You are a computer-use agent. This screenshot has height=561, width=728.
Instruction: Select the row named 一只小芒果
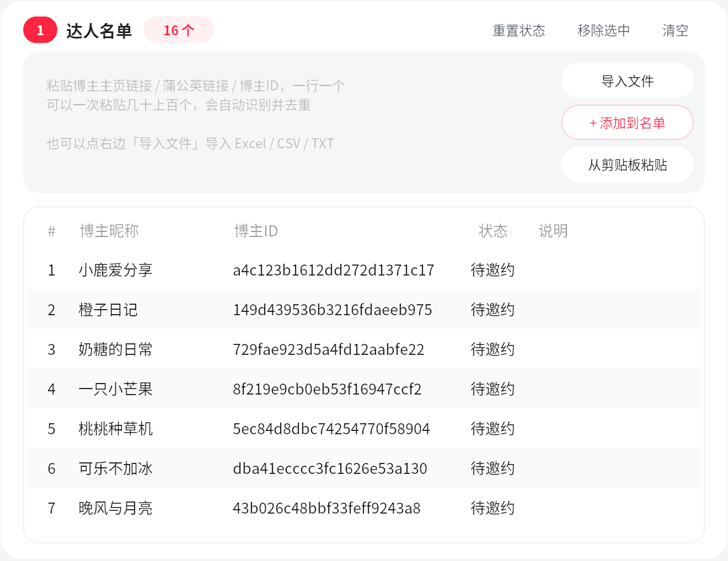pos(364,389)
